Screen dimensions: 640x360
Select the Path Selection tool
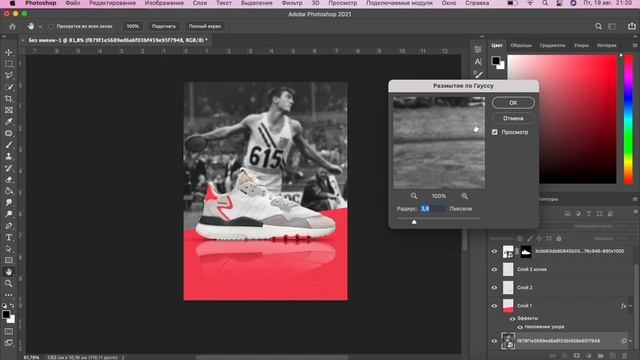click(x=9, y=249)
